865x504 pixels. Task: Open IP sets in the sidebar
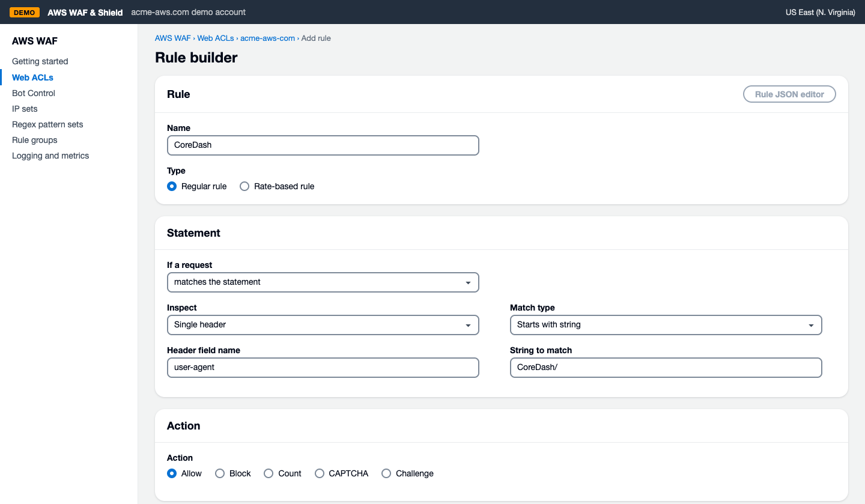(x=25, y=109)
